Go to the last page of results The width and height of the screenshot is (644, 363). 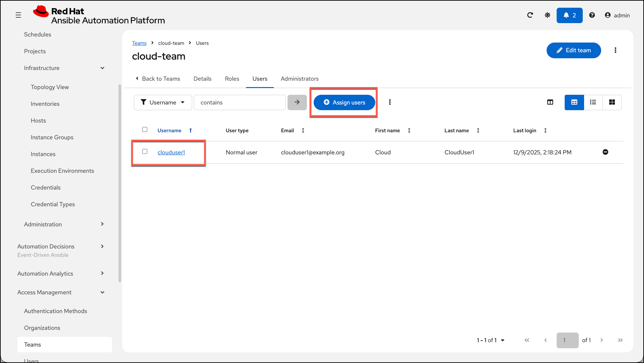[620, 340]
